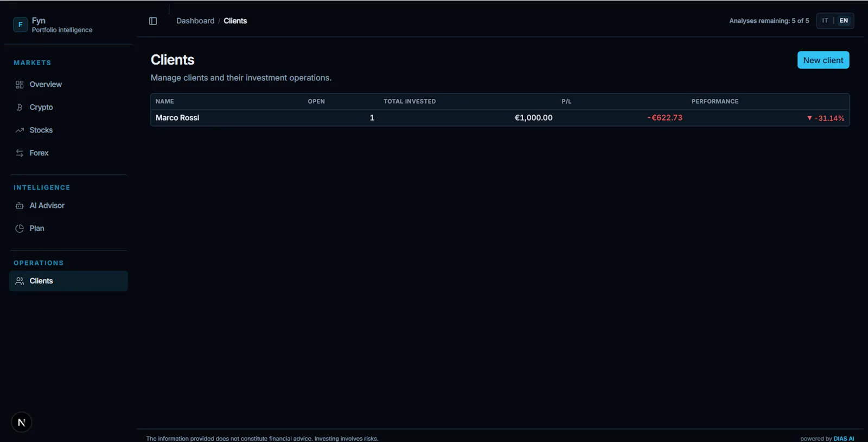868x442 pixels.
Task: Click Analyses remaining 5 of 5 text
Action: [x=769, y=21]
